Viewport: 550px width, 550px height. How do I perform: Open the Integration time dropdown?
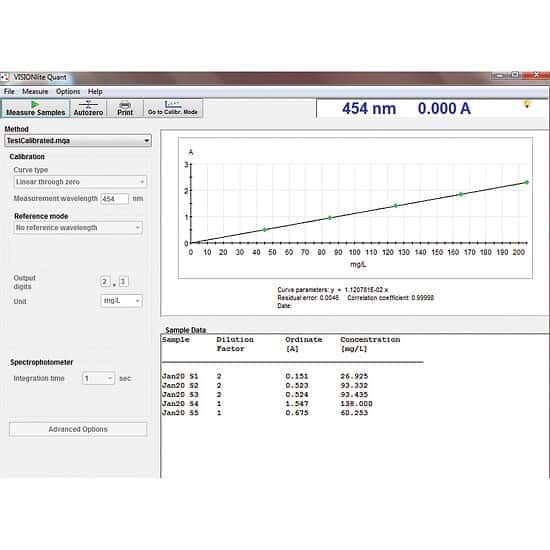[x=99, y=378]
